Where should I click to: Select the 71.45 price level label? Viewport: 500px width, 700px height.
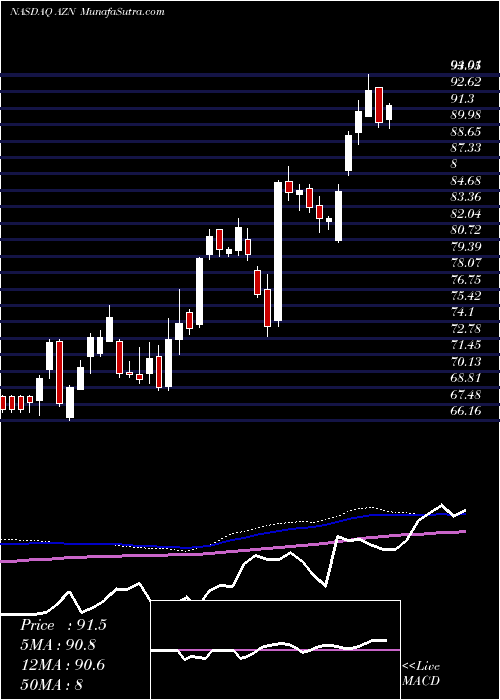(466, 345)
